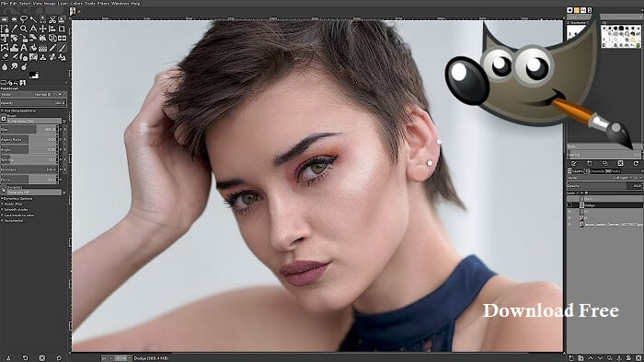Viewport: 644px width, 362px height.
Task: Select the Crop tool
Action: (x=62, y=29)
